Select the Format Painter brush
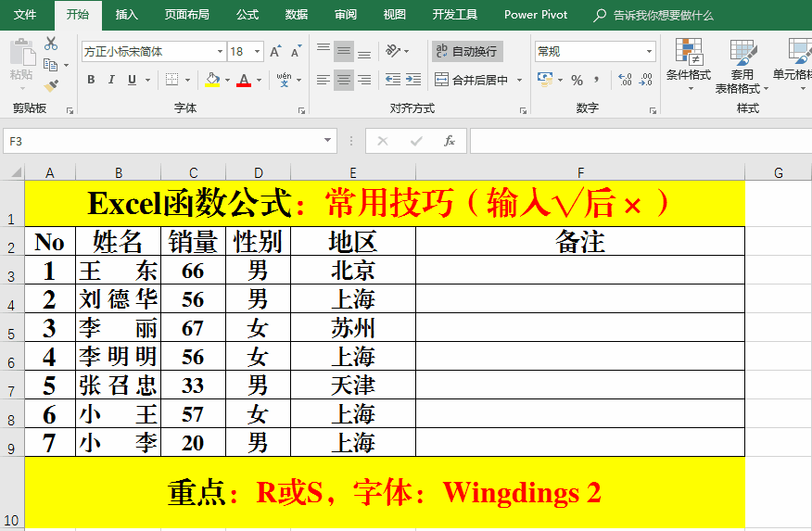The width and height of the screenshot is (812, 531). tap(51, 85)
